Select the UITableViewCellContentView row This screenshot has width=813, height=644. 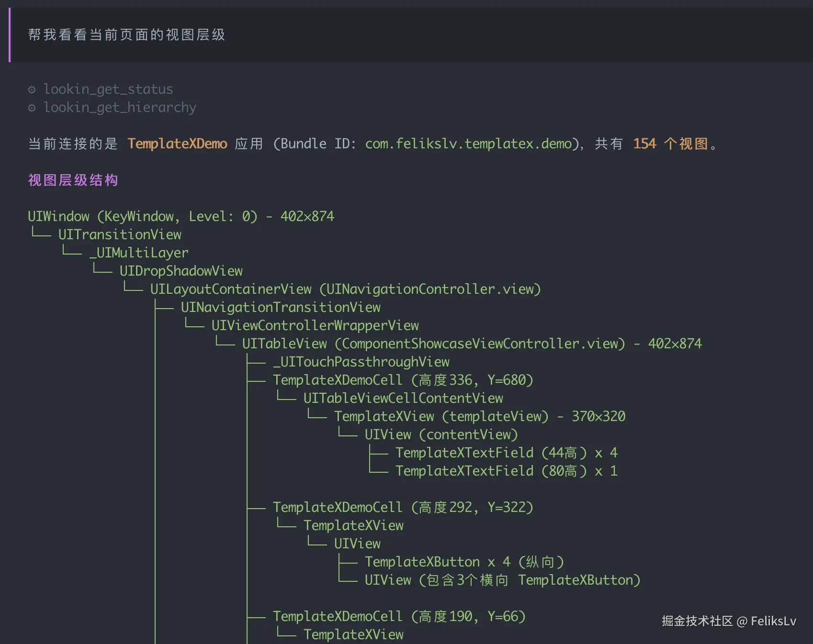(x=403, y=399)
